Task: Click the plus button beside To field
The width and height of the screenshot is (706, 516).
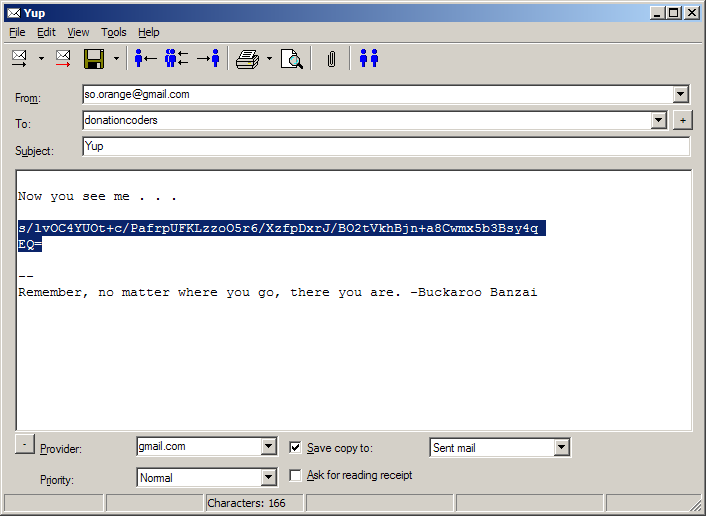Action: coord(682,121)
